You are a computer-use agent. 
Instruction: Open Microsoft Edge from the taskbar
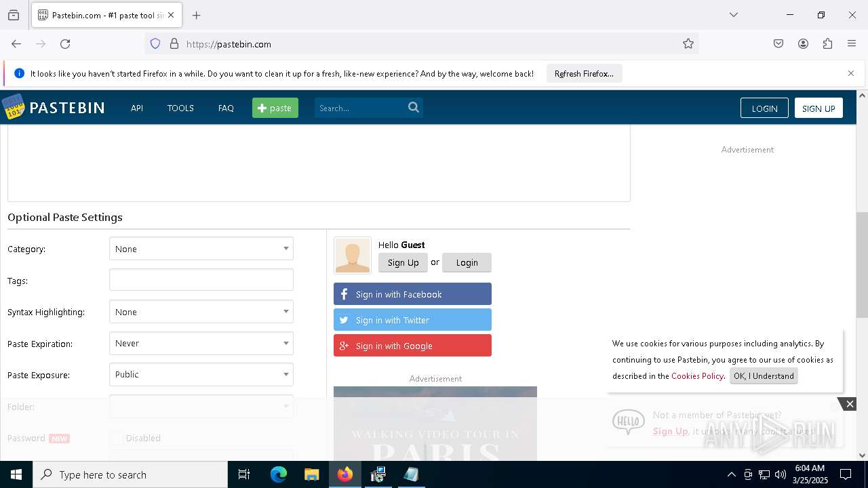pos(279,474)
